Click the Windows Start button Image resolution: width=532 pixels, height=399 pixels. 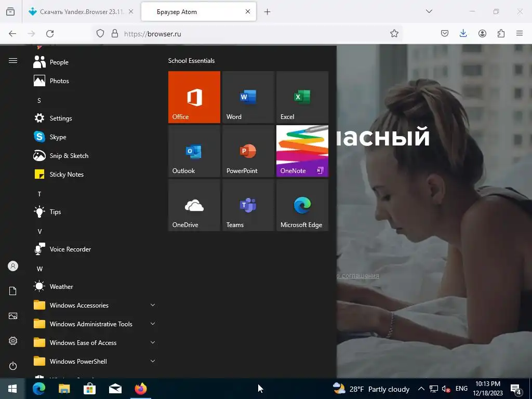click(12, 389)
